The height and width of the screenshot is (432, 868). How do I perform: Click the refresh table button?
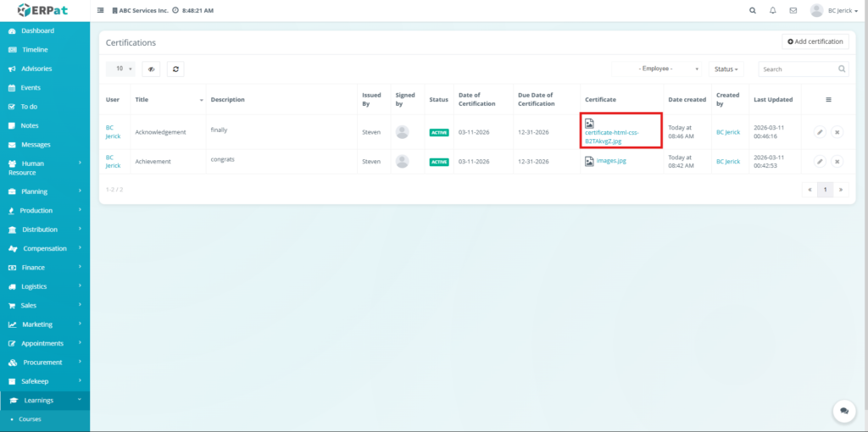tap(175, 69)
